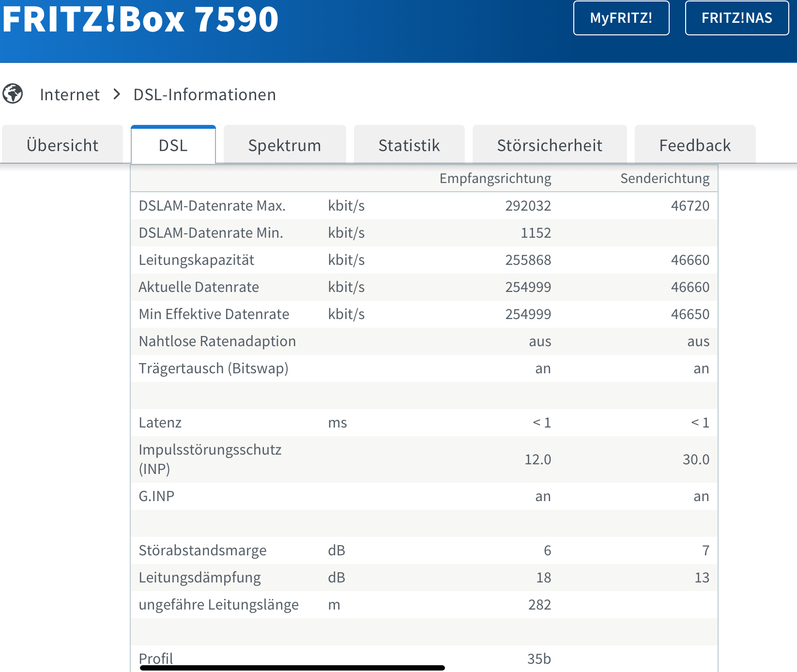Screen dimensions: 797x672
Task: Open the FRITZ!NAS button
Action: 737,18
